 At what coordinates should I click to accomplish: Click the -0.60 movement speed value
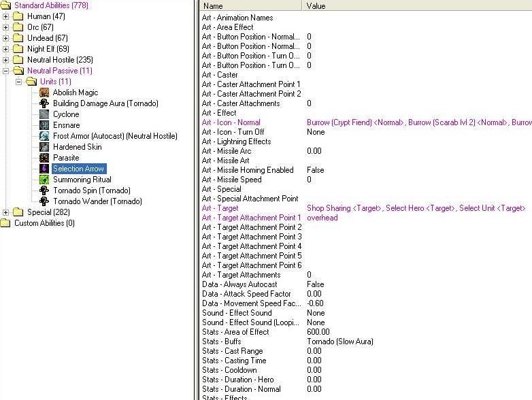point(315,303)
